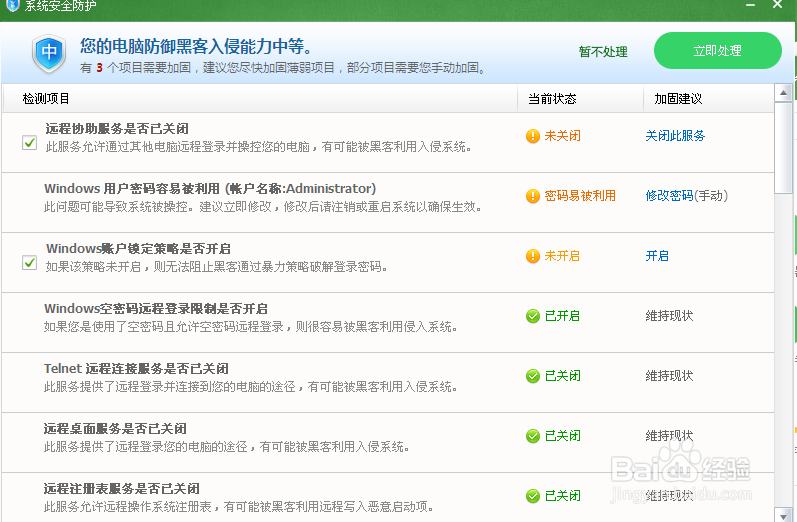
Task: Select row title 远程桌面服务是否已关闭
Action: [x=115, y=428]
